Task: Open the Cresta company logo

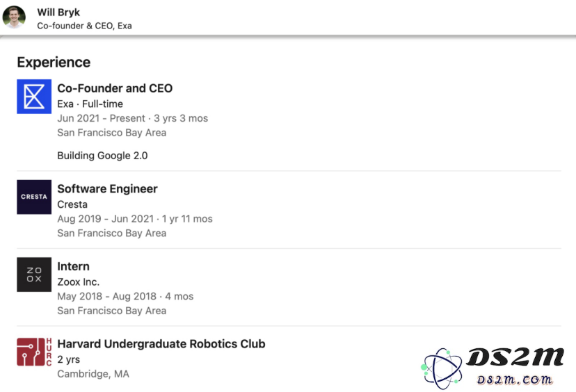Action: (x=34, y=197)
